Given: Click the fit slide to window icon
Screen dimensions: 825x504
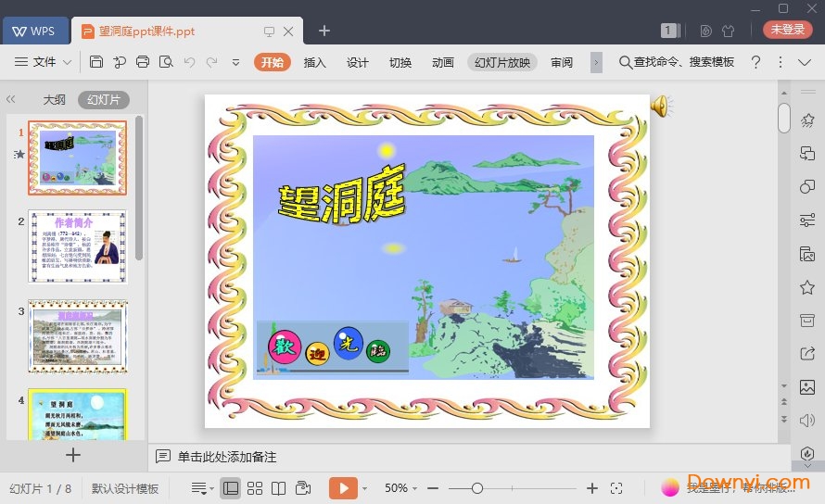Looking at the screenshot, I should point(616,488).
